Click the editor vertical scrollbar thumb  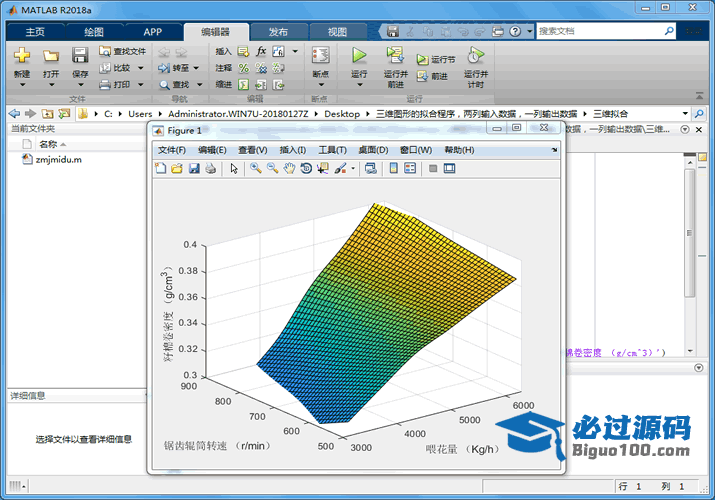[689, 233]
